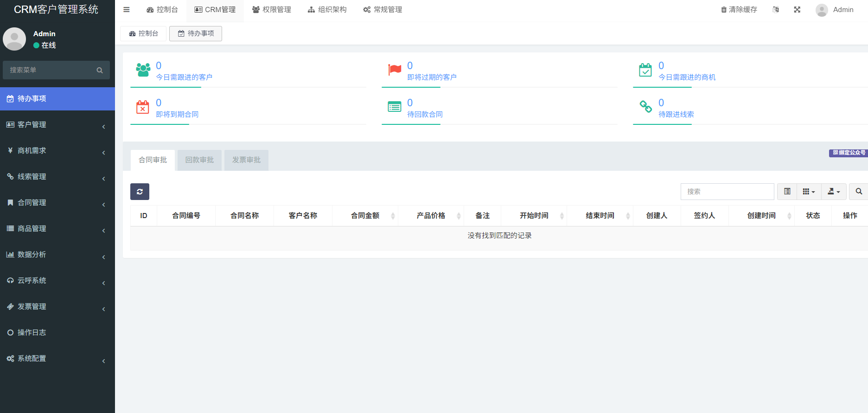The height and width of the screenshot is (413, 868).
Task: Toggle the sidebar with the hamburger icon
Action: click(126, 10)
